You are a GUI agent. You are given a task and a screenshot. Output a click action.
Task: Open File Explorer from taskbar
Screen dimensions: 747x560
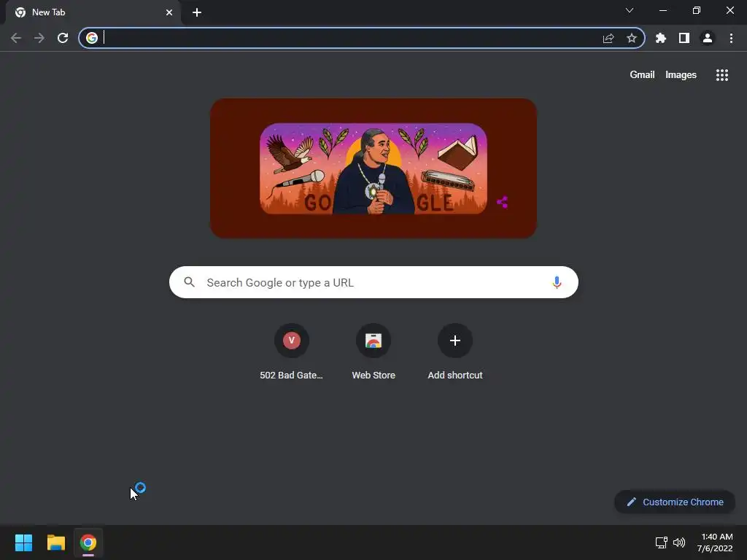(55, 542)
